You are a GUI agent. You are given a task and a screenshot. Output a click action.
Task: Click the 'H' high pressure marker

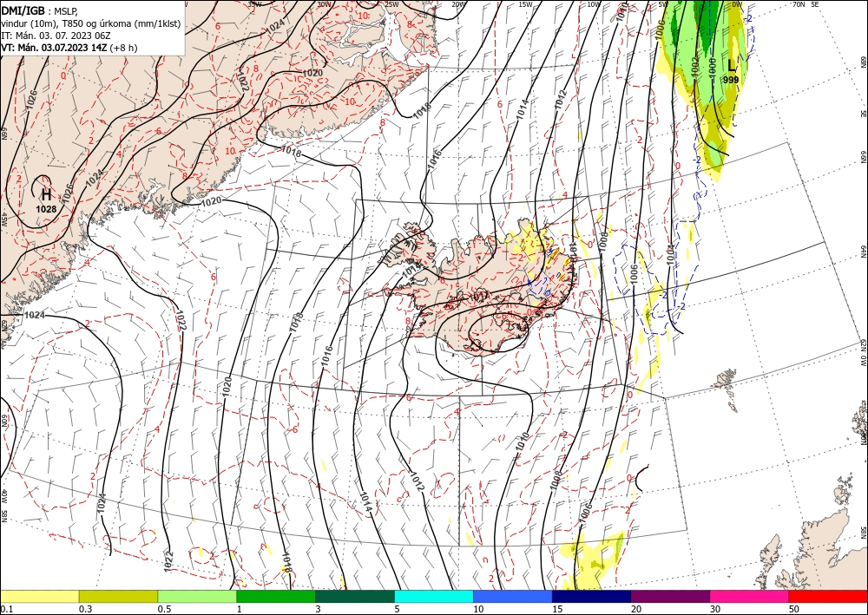pyautogui.click(x=47, y=194)
